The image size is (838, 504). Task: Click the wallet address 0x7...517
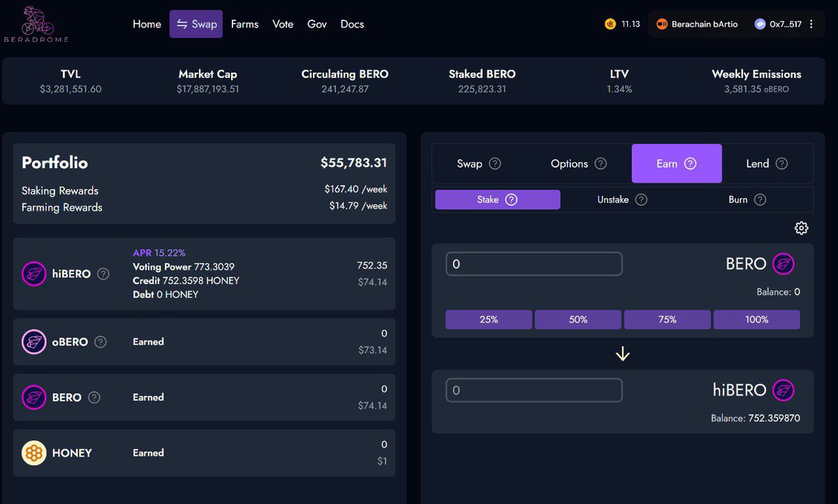[x=786, y=24]
